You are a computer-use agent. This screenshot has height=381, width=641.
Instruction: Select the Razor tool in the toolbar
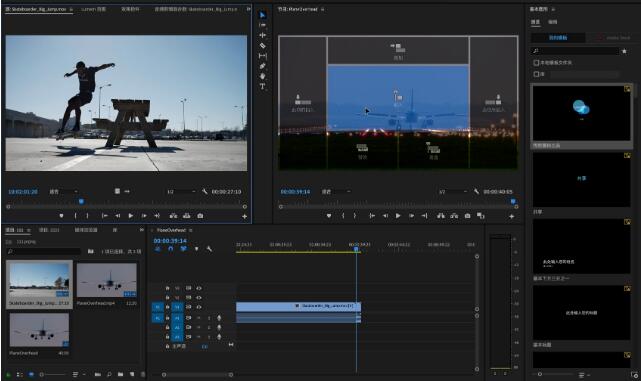pos(262,45)
